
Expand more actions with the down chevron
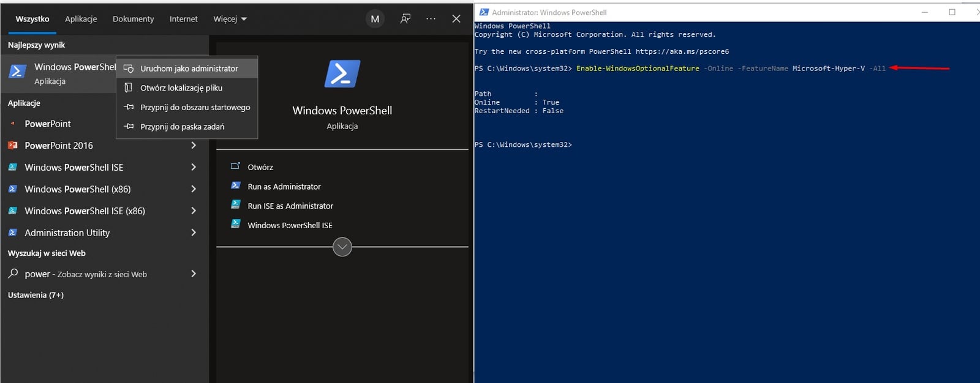tap(342, 247)
